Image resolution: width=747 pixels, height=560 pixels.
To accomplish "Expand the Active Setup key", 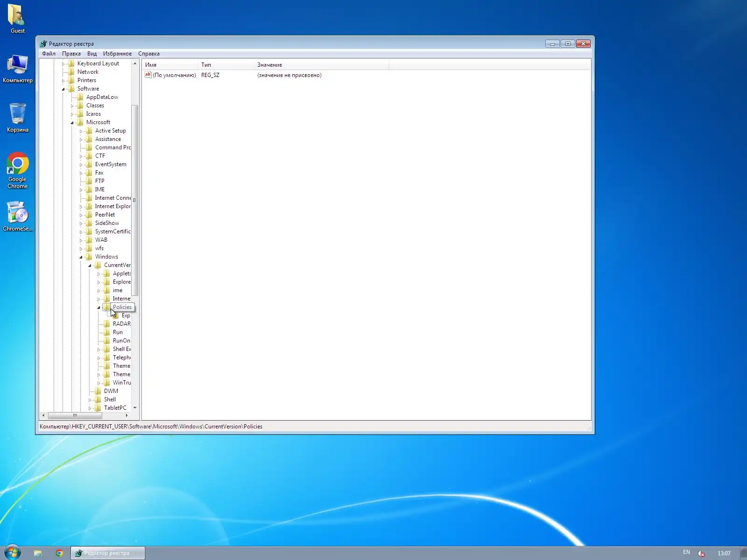I will point(81,131).
